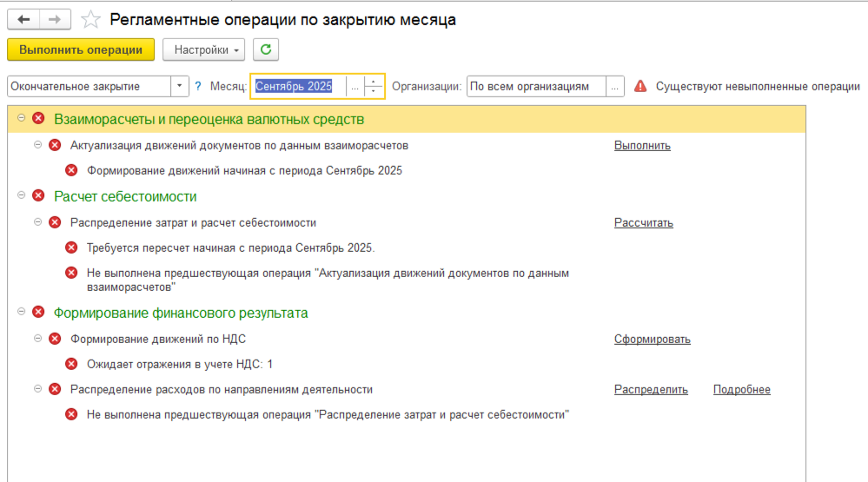This screenshot has width=868, height=482.
Task: Open the Подробнее link
Action: click(741, 390)
